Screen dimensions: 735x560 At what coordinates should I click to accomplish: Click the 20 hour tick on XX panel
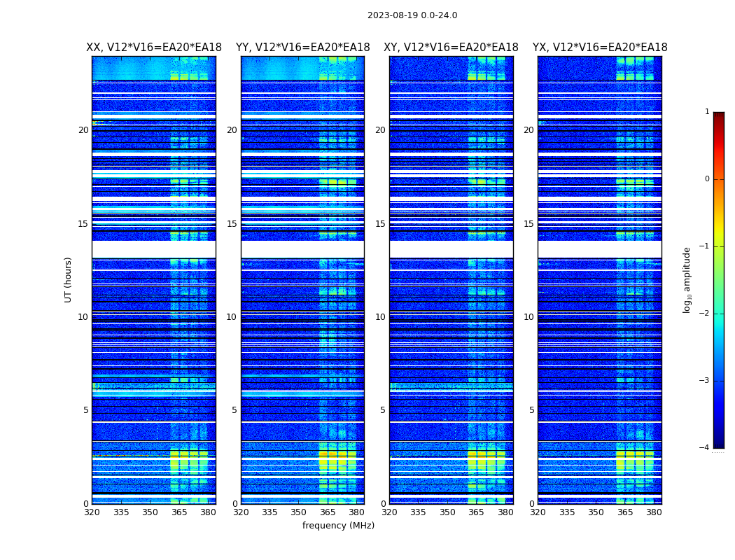point(83,130)
